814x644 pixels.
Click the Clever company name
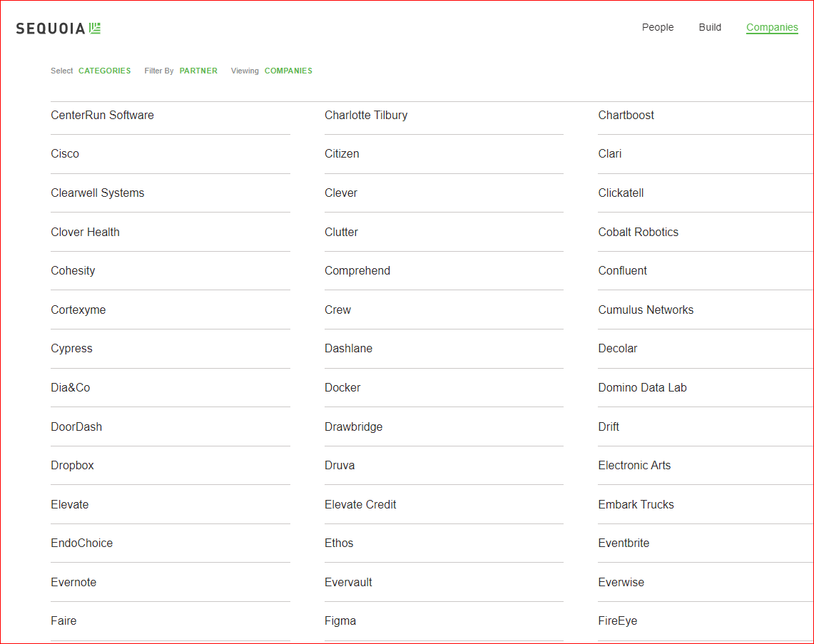pos(341,193)
